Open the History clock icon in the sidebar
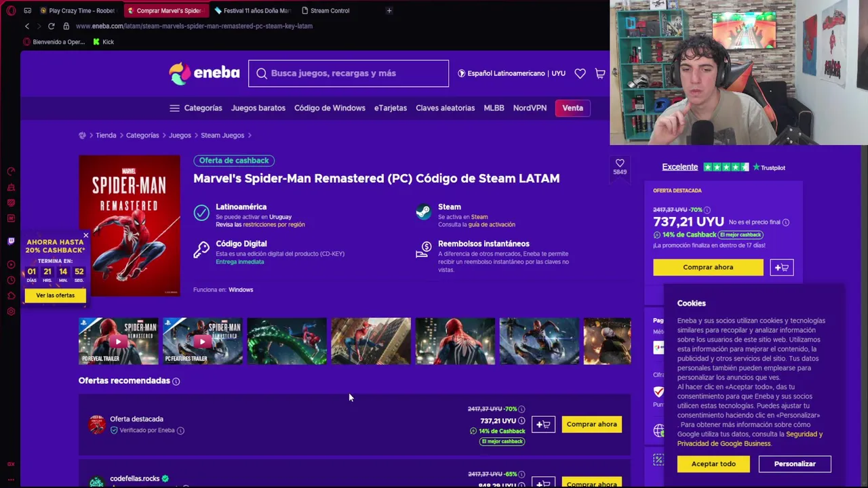Viewport: 868px width, 488px height. click(x=11, y=281)
